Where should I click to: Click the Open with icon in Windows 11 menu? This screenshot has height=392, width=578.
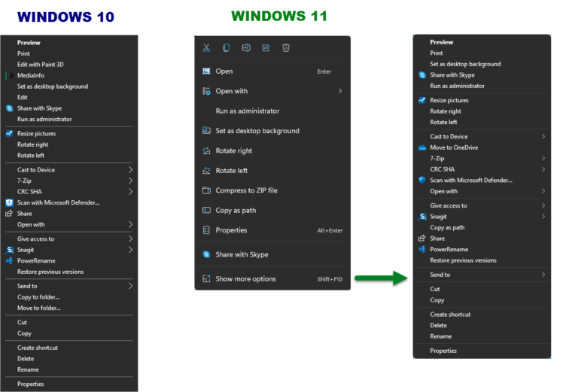[206, 91]
